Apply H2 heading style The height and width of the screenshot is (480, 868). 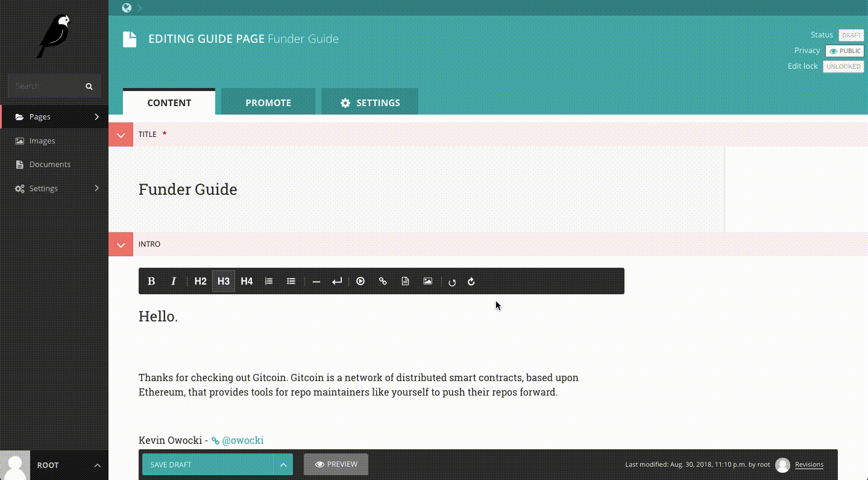(201, 281)
